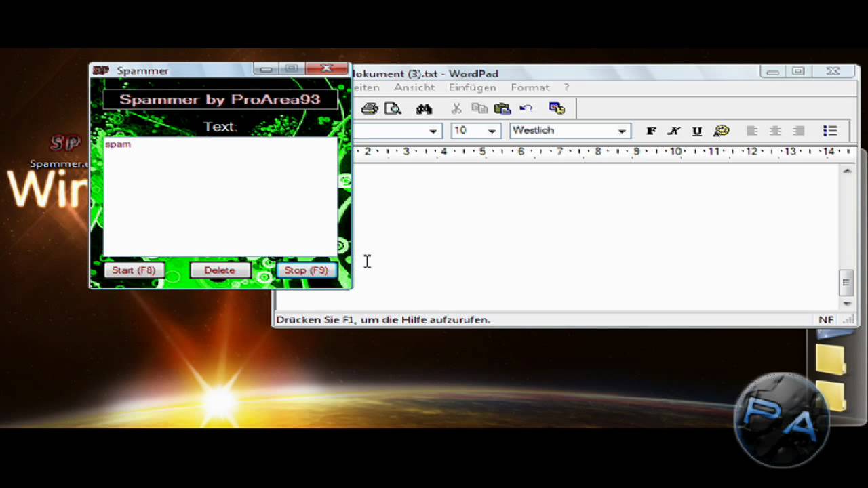This screenshot has width=868, height=488.
Task: Click in the WordPad document area
Action: [595, 236]
